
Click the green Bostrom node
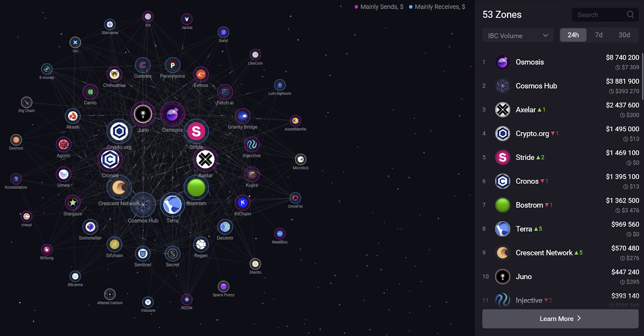click(x=196, y=188)
